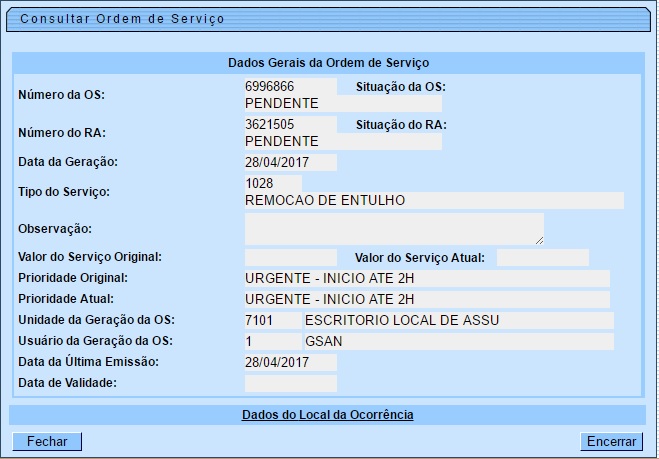The width and height of the screenshot is (659, 459).
Task: Click the Data da Última Emissão field
Action: pyautogui.click(x=290, y=362)
